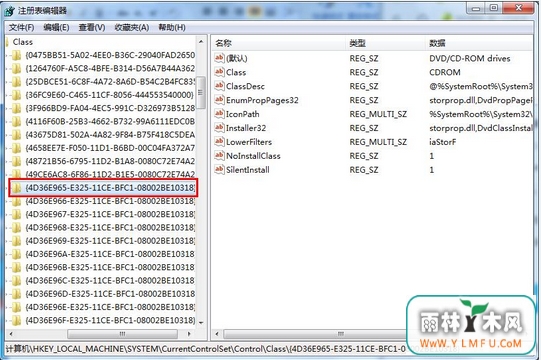Select key {25DBCE51-6C8F-4A72-8A6D-B54C2B4FC835
Screen dimensions: 541x360
tap(110, 82)
